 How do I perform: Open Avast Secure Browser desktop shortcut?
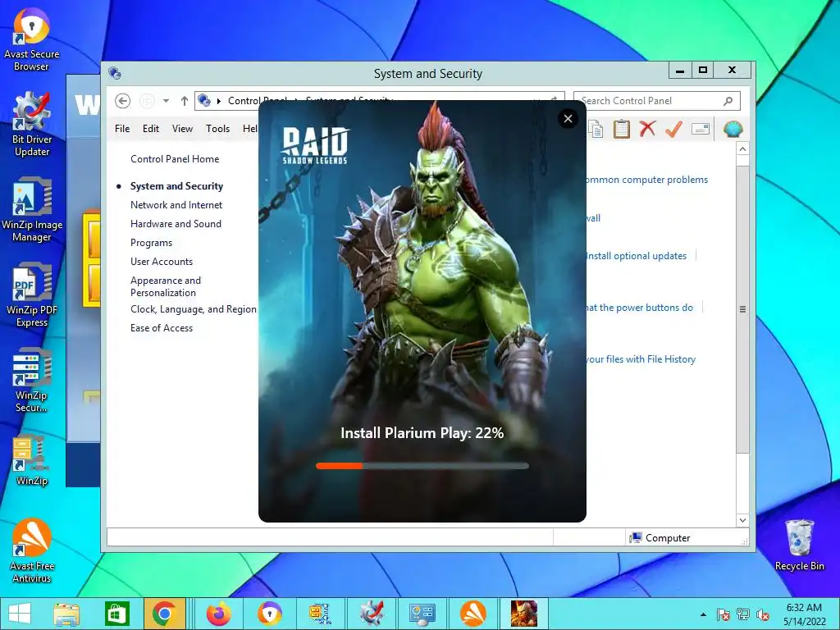[x=31, y=40]
